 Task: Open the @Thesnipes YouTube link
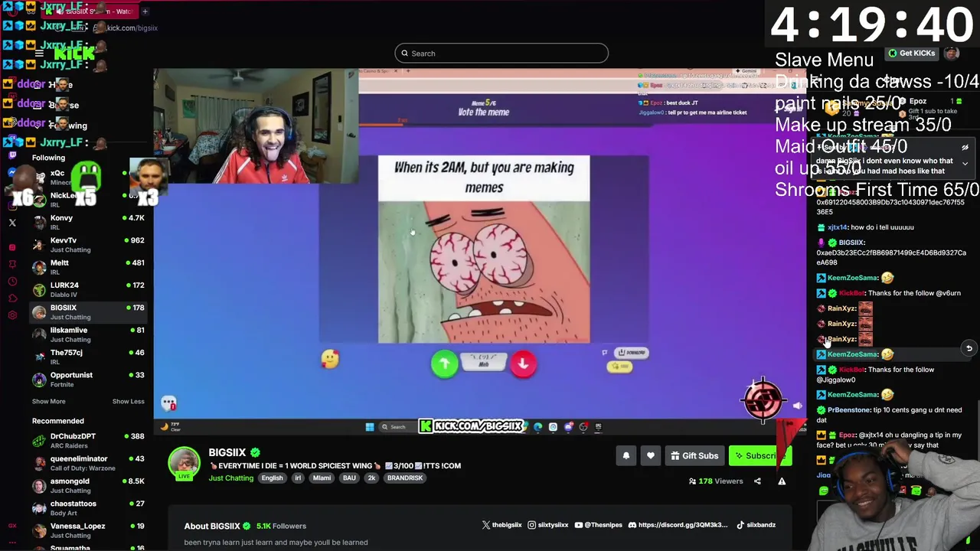coord(599,525)
